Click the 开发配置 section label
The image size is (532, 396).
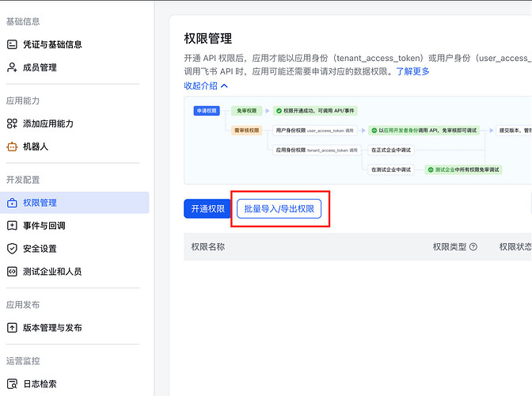click(x=23, y=180)
